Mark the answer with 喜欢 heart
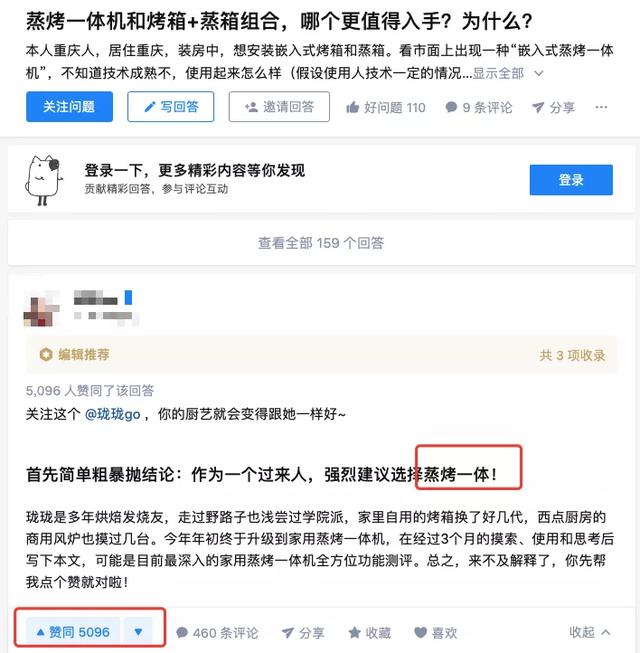This screenshot has height=653, width=640. [x=436, y=633]
